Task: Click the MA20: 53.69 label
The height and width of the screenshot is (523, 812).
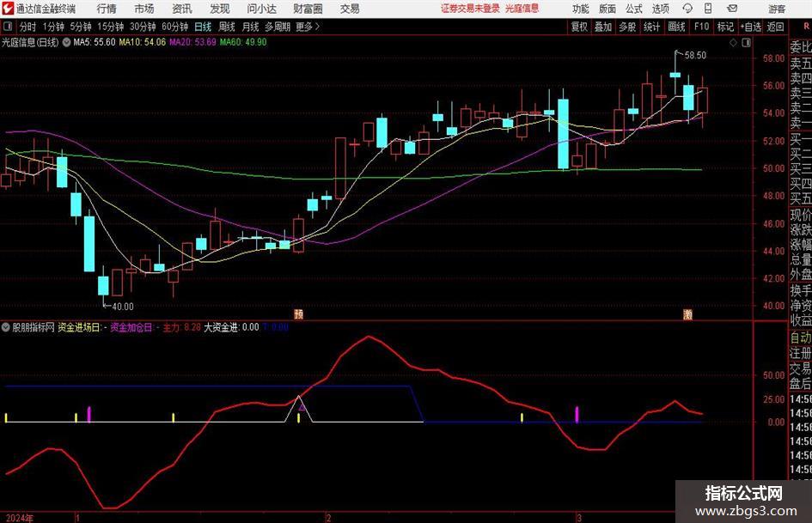Action: point(192,42)
